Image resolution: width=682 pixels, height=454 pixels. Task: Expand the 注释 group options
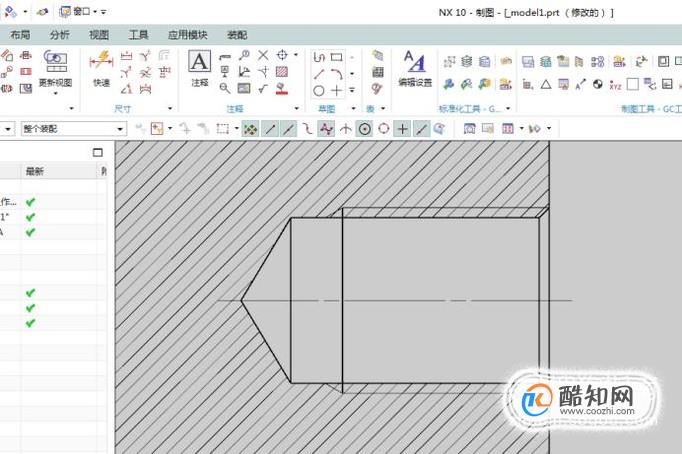pos(297,108)
